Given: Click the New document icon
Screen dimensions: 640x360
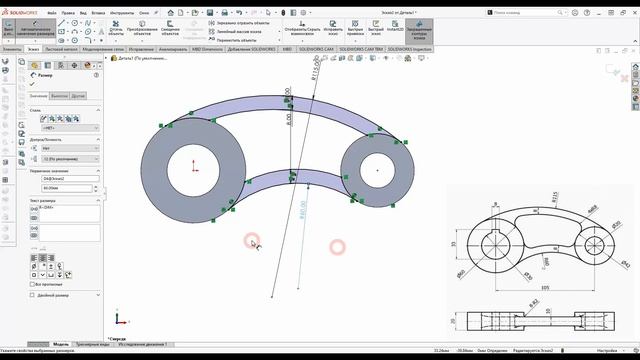Looking at the screenshot, I should [x=180, y=13].
